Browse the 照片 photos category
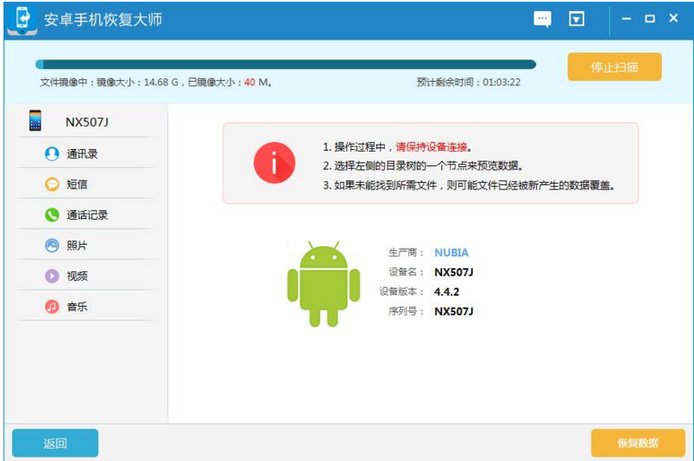This screenshot has height=461, width=694. click(76, 245)
